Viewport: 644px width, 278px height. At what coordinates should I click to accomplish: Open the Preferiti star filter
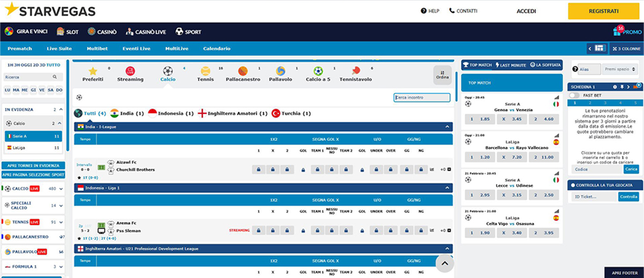coord(93,74)
